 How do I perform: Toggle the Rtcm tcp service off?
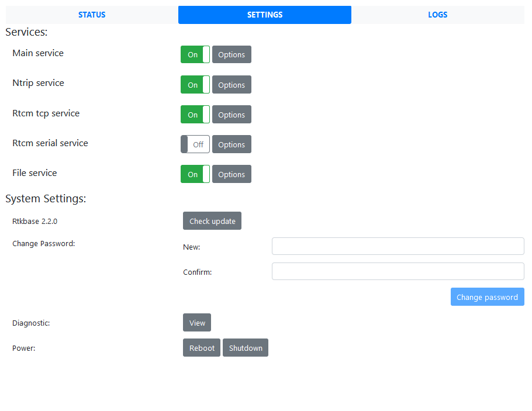195,115
